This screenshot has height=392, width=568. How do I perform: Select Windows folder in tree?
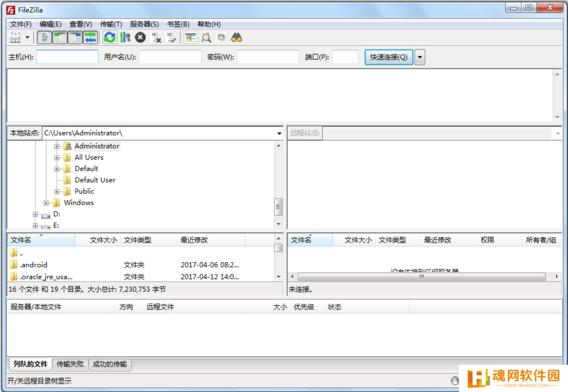point(78,202)
